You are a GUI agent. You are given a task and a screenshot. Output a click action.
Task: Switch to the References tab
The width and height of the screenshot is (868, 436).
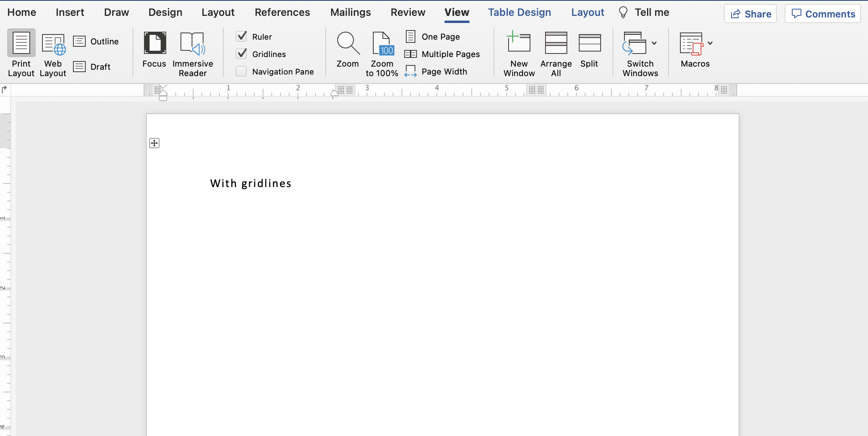click(282, 12)
